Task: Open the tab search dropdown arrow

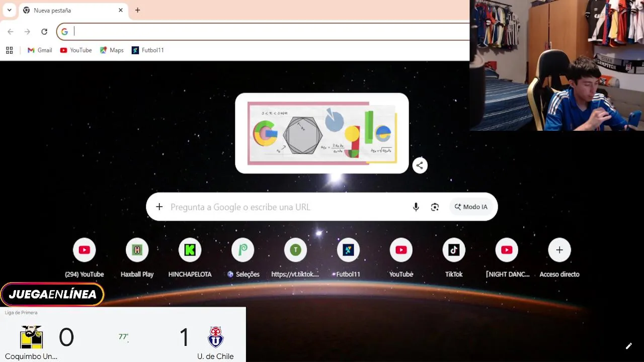Action: [x=9, y=10]
